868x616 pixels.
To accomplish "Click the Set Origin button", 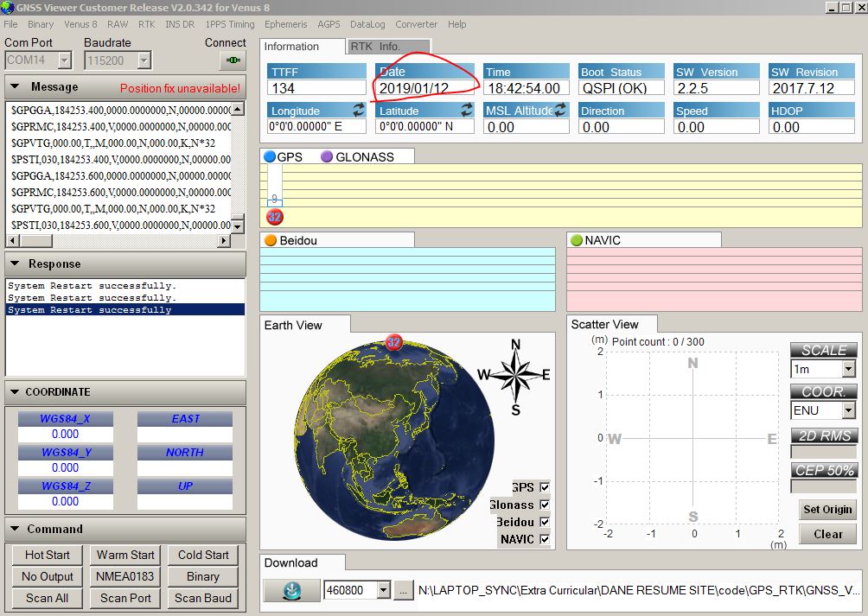I will point(827,509).
